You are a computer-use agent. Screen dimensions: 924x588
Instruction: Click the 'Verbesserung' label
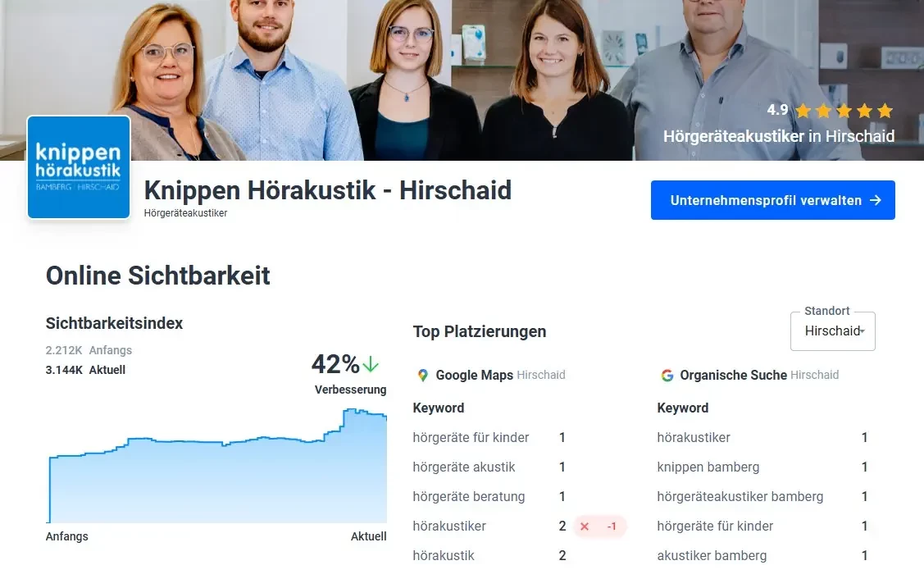coord(351,390)
